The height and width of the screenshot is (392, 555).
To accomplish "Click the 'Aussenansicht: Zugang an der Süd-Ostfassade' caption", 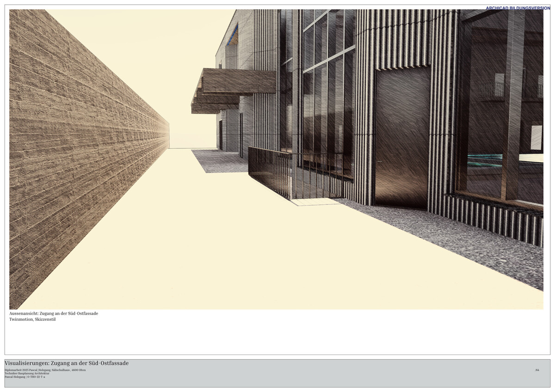I will pos(54,313).
